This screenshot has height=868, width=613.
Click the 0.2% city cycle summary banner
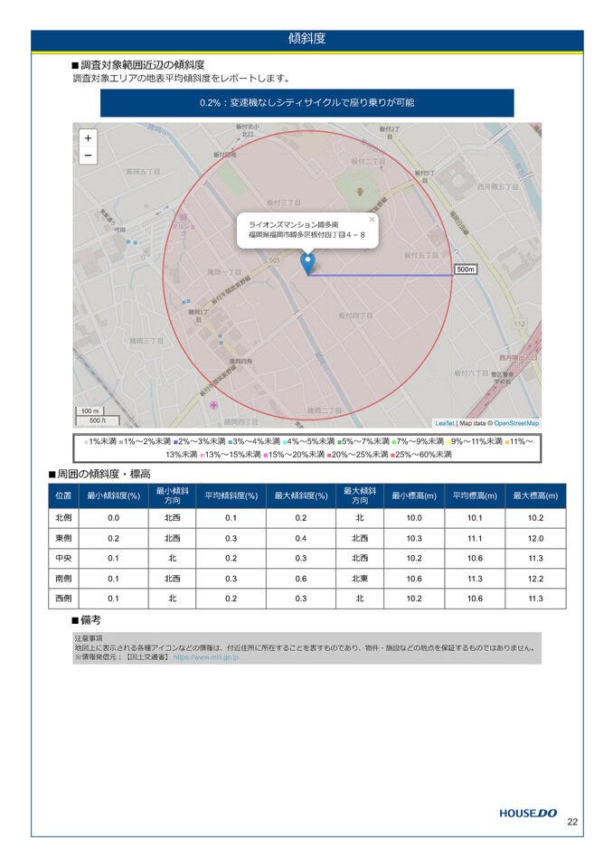click(x=306, y=103)
